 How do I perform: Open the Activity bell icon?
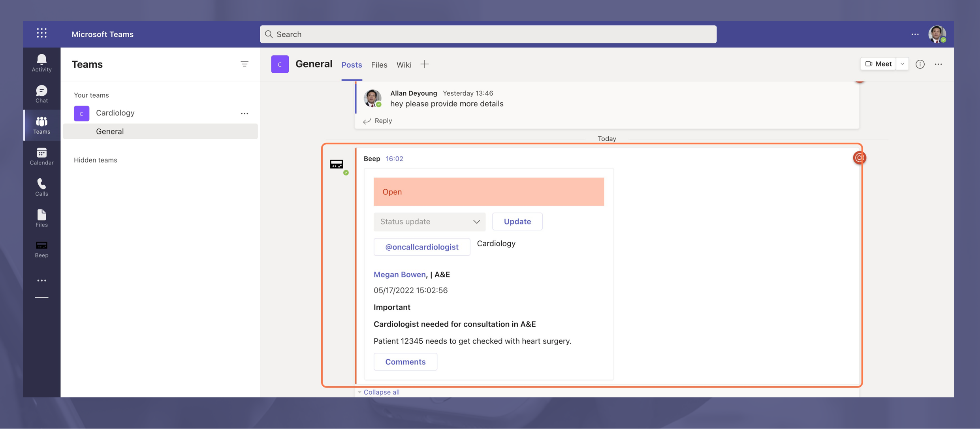(x=41, y=63)
